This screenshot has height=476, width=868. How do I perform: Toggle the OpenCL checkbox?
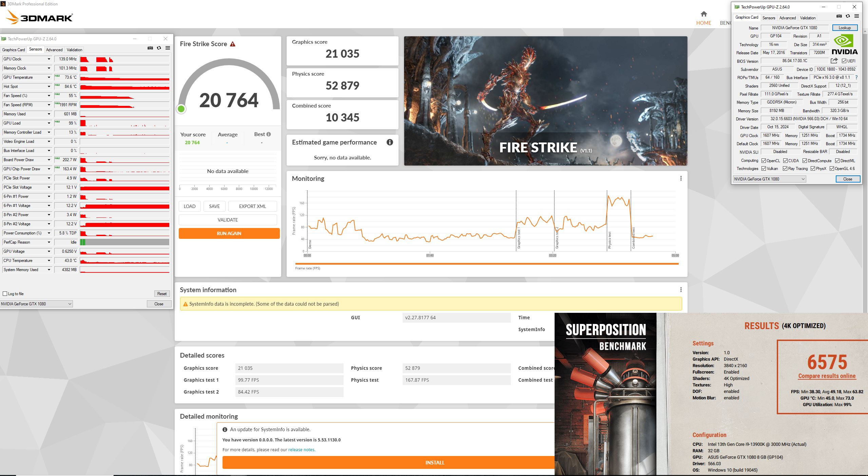click(x=764, y=161)
